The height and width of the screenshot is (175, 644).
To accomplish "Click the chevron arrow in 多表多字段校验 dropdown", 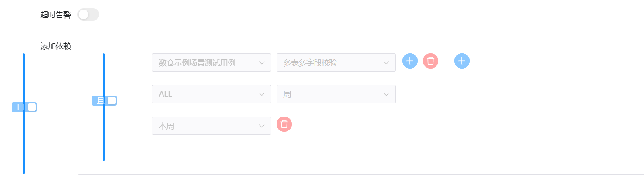I will [x=386, y=63].
